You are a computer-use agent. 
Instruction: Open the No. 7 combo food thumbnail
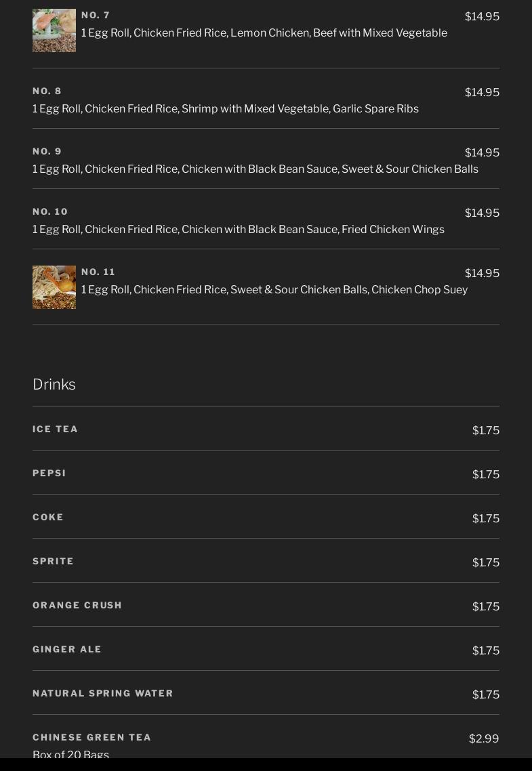coord(54,30)
